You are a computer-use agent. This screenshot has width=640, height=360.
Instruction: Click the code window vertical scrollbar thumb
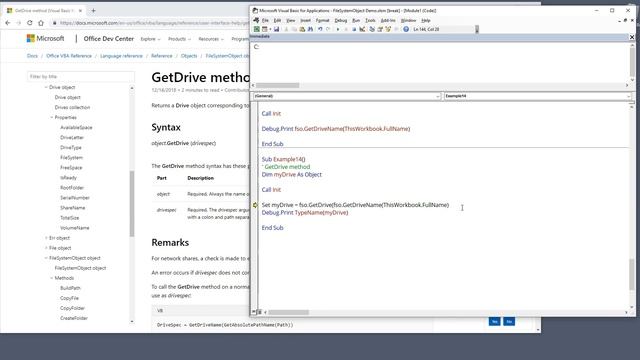(632, 274)
